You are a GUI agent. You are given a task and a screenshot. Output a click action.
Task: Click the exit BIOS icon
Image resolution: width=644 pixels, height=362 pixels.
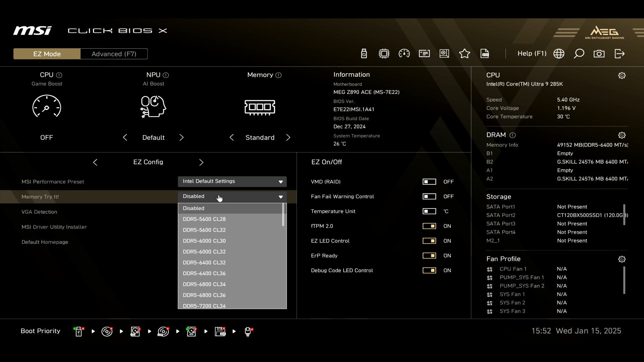point(619,54)
